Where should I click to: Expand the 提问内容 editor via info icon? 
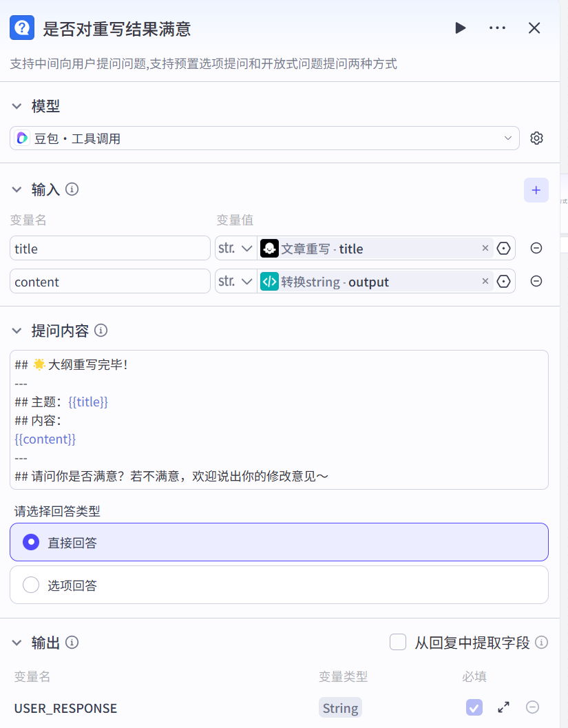(x=101, y=331)
